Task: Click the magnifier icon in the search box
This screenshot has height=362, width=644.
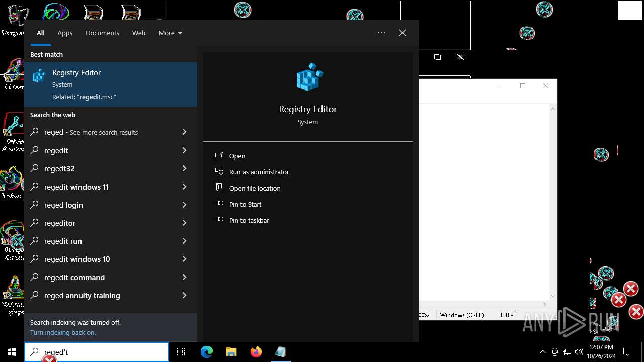Action: click(x=35, y=352)
